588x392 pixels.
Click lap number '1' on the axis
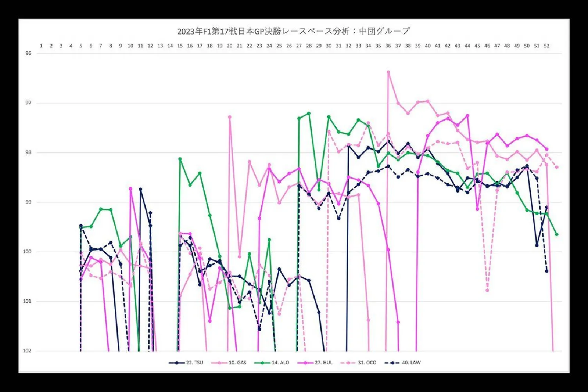41,46
